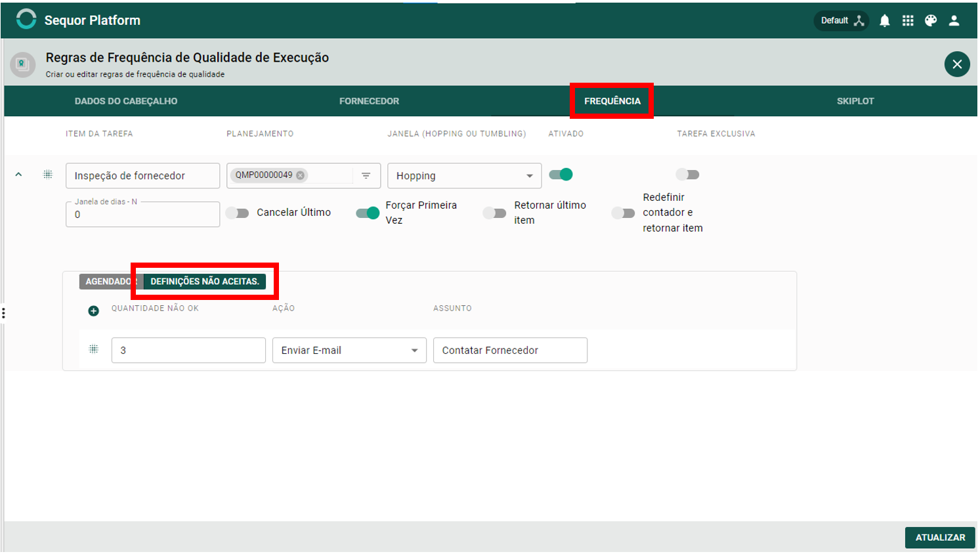Toggle the Retornar último item switch

(494, 213)
